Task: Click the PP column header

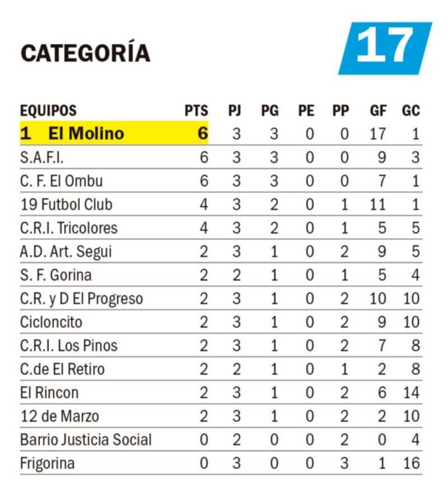Action: tap(340, 110)
